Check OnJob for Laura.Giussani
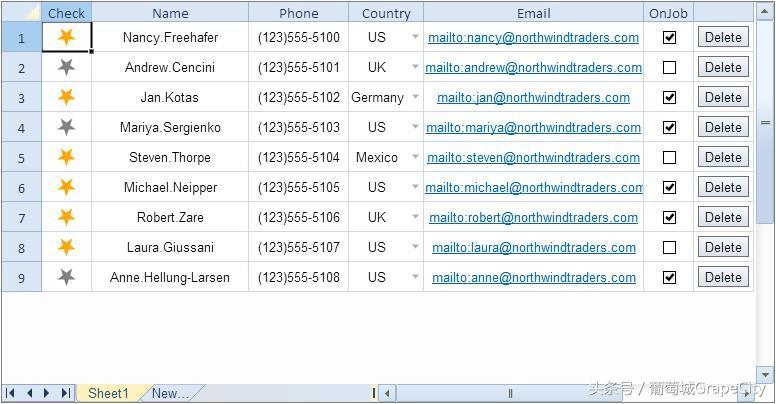Image resolution: width=776 pixels, height=404 pixels. coord(669,247)
